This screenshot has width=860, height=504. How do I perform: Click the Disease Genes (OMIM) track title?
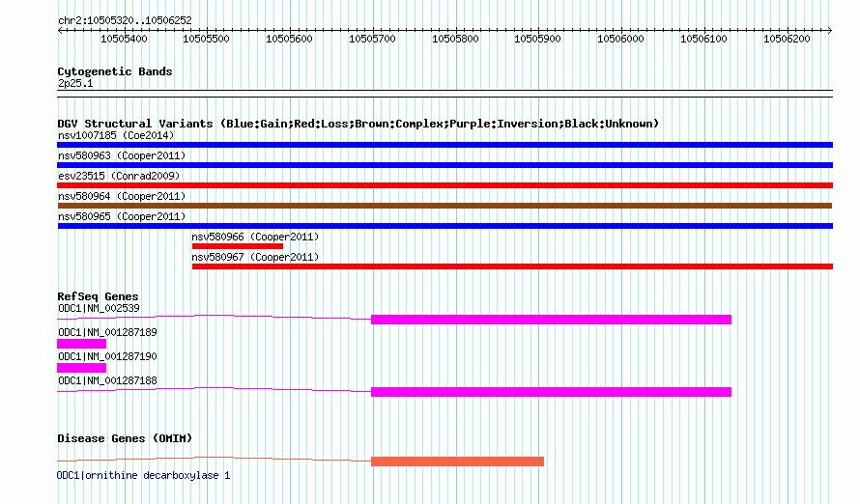pyautogui.click(x=125, y=438)
